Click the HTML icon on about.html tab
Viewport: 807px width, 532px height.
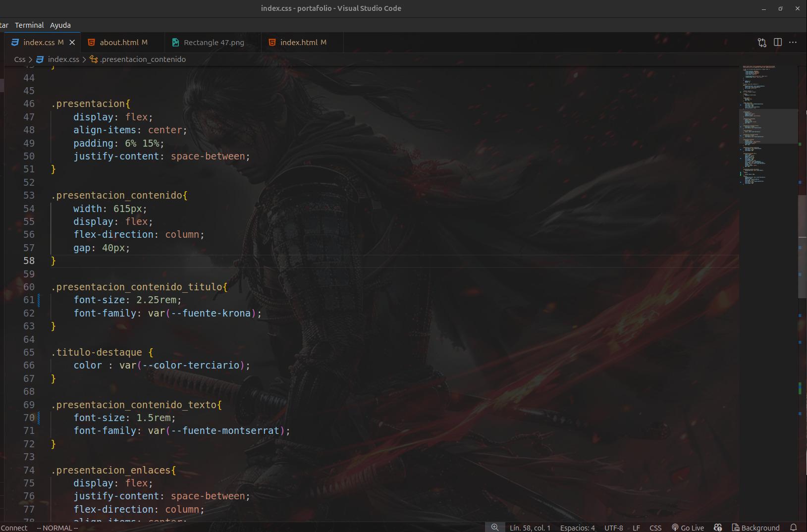point(92,43)
